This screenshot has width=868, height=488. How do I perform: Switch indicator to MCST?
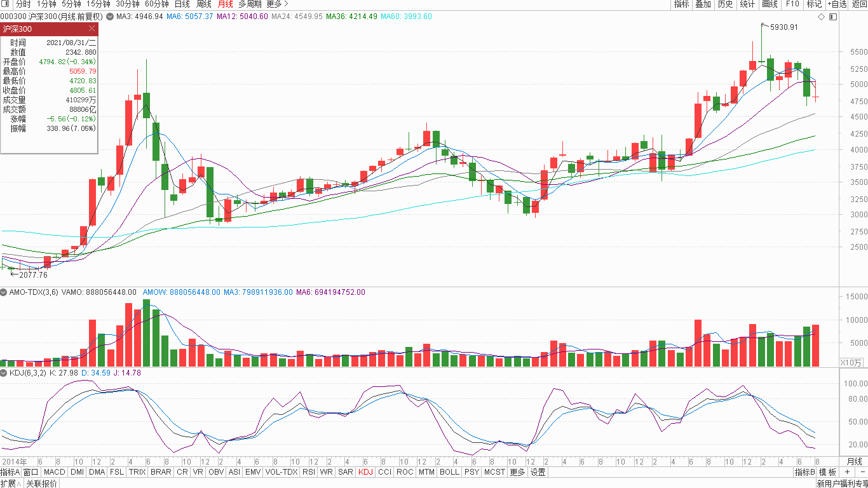click(x=494, y=472)
